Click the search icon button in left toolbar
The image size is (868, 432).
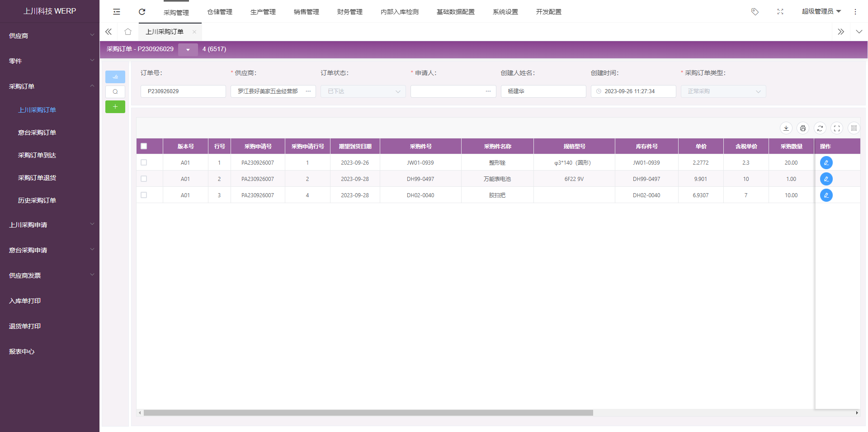coord(115,92)
